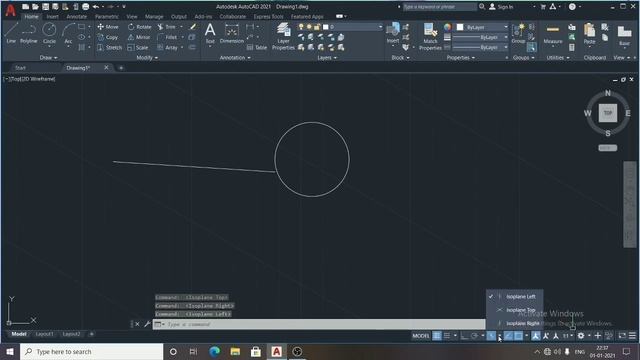Click the Insert block icon
This screenshot has height=360, width=640.
pos(393,33)
